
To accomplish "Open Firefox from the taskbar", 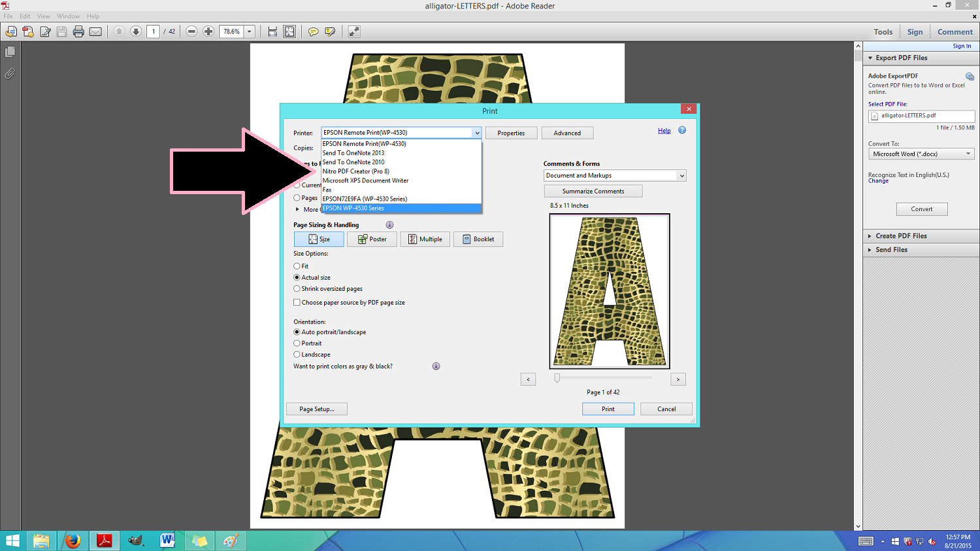I will pyautogui.click(x=73, y=541).
